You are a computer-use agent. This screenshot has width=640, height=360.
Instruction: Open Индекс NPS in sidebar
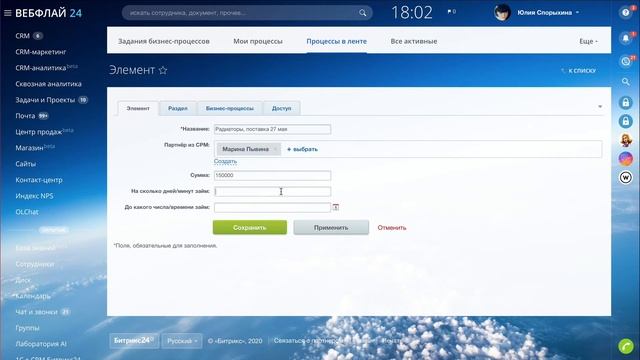tap(34, 196)
